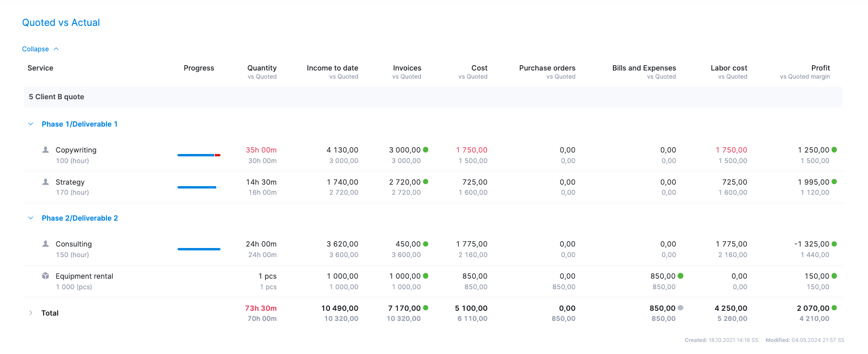Click green status dot next to Copywriting invoices
This screenshot has height=354, width=868.
click(426, 150)
